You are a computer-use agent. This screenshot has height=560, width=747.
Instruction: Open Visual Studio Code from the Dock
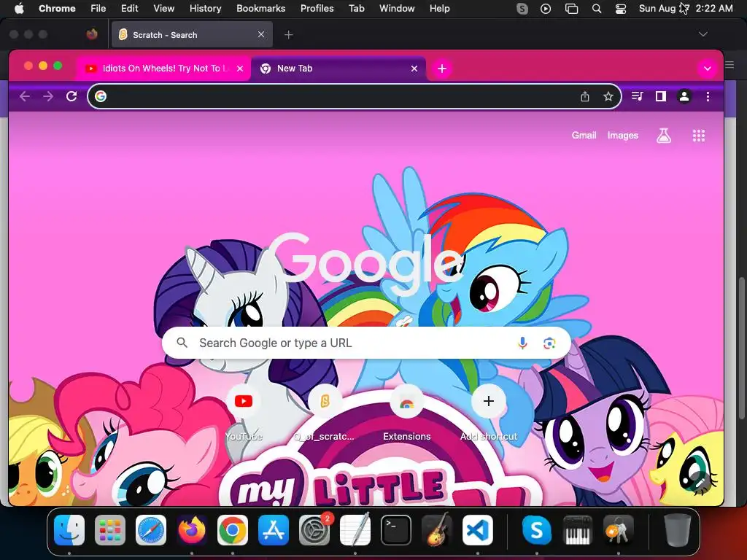477,530
